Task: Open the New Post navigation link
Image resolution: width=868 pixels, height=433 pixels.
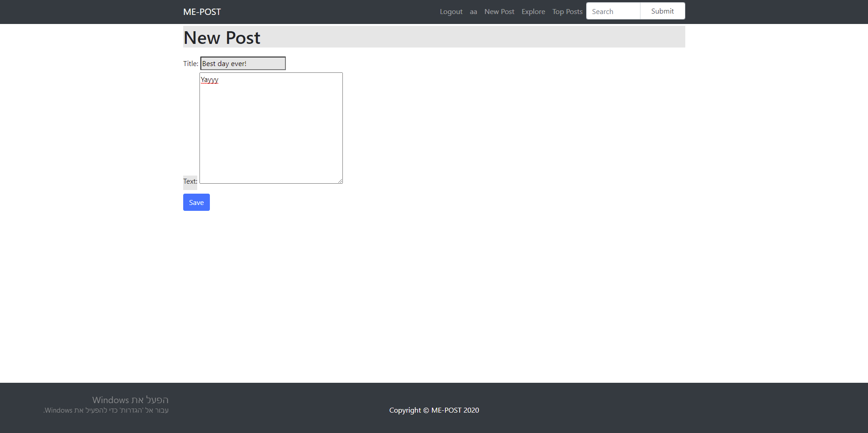Action: click(x=499, y=11)
